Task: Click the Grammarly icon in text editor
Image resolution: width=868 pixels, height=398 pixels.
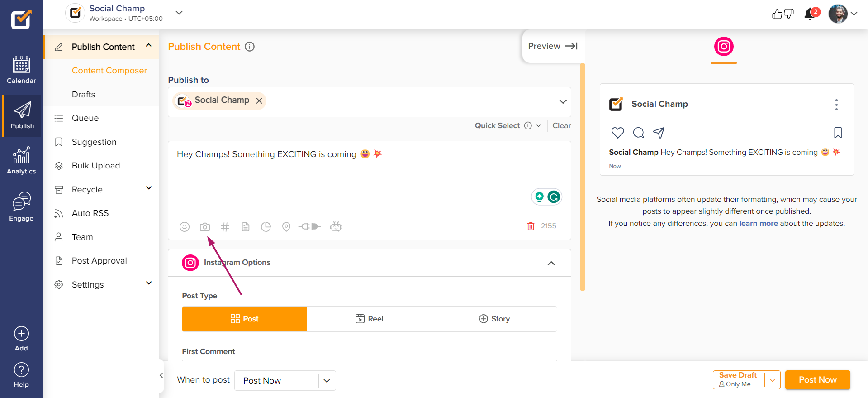Action: pyautogui.click(x=554, y=197)
